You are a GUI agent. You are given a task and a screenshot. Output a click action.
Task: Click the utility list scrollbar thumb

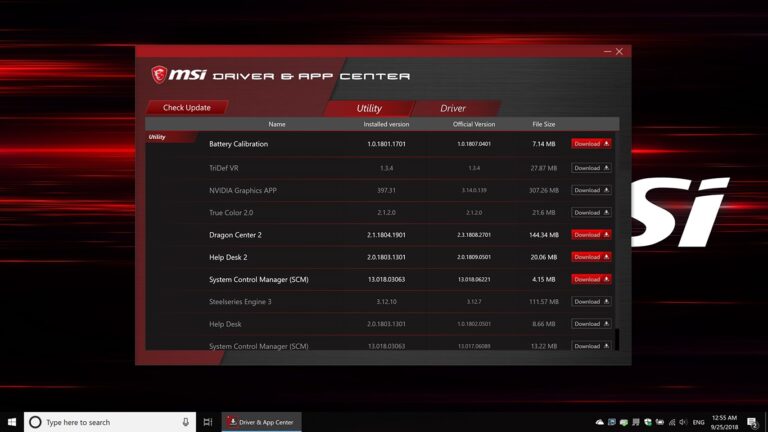[x=617, y=339]
